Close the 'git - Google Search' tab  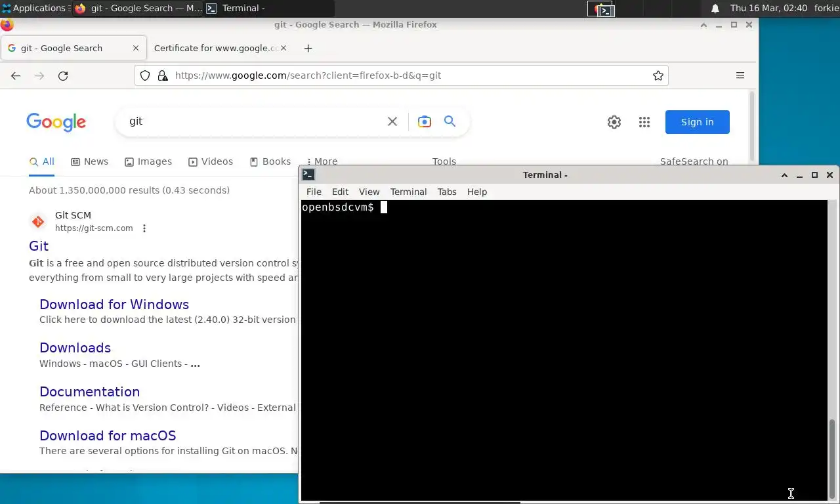[136, 48]
